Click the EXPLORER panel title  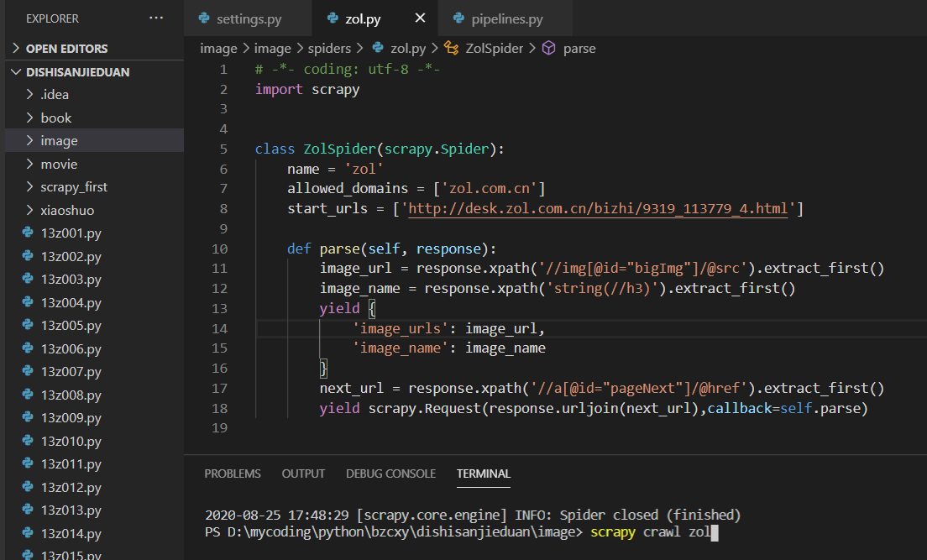coord(52,18)
